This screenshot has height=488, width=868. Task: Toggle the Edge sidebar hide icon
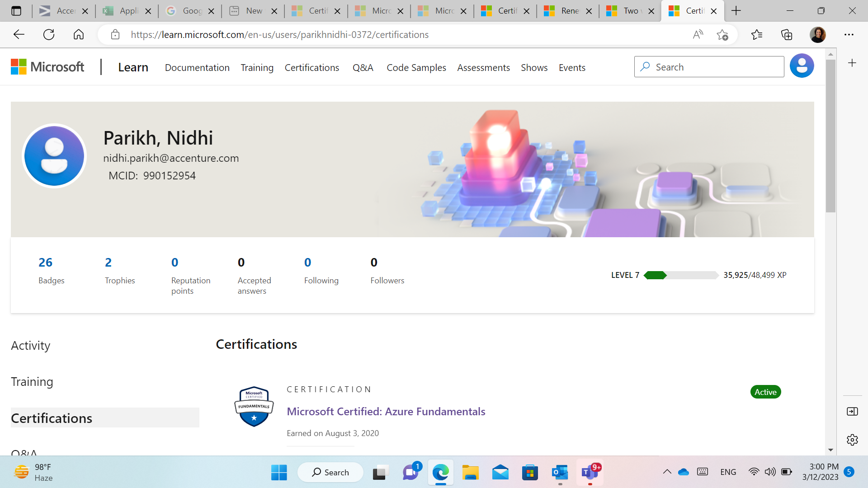click(x=852, y=411)
